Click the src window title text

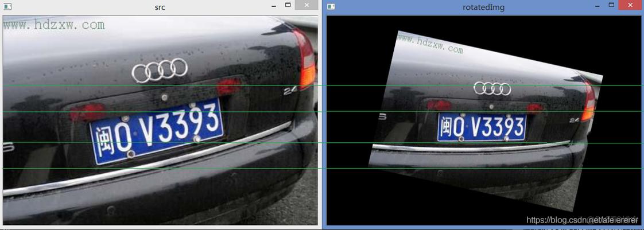pyautogui.click(x=160, y=7)
